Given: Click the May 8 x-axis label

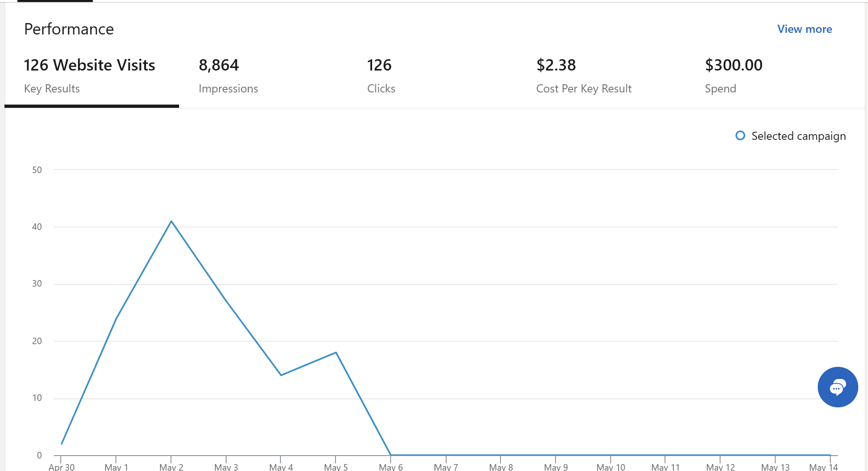Looking at the screenshot, I should click(501, 467).
